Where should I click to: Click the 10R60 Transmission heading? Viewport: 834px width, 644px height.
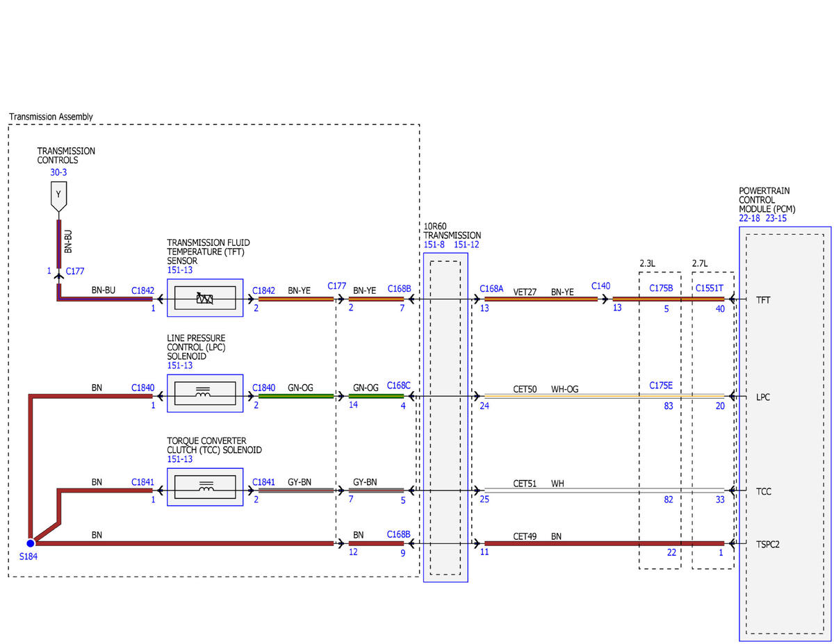pos(452,231)
